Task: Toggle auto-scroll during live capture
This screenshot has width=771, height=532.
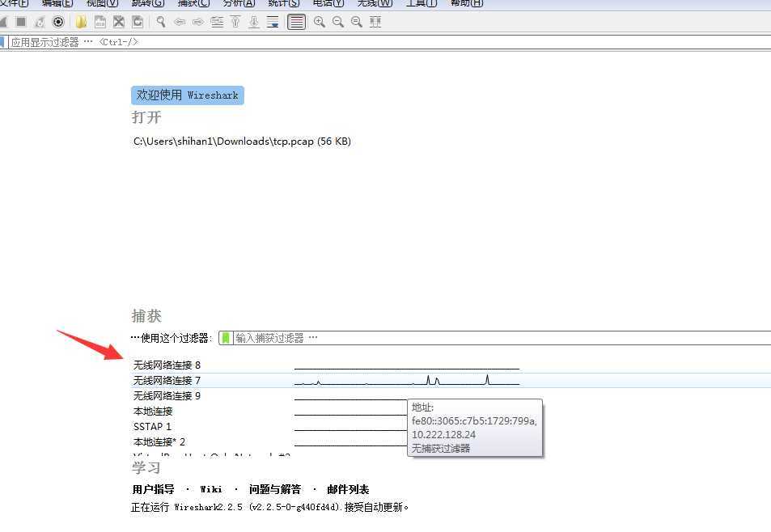Action: [273, 22]
